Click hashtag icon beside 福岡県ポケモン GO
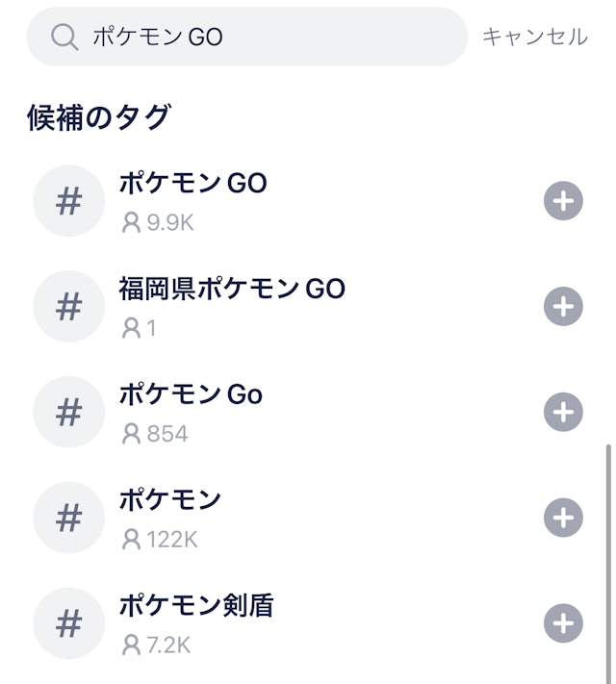616x684 pixels. (x=68, y=308)
